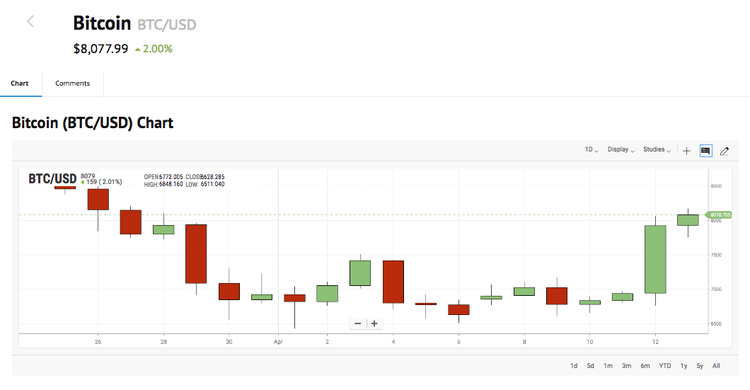The width and height of the screenshot is (750, 390).
Task: Expand the Display dropdown
Action: 621,150
